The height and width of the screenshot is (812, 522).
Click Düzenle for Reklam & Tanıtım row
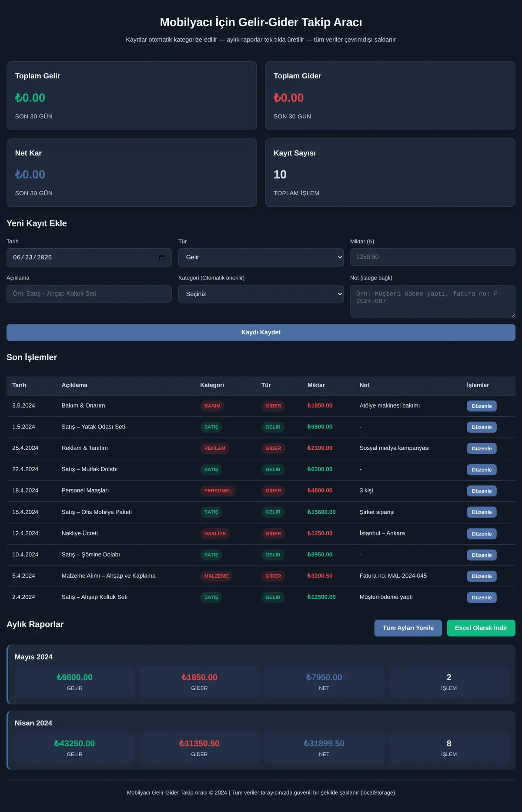(482, 448)
